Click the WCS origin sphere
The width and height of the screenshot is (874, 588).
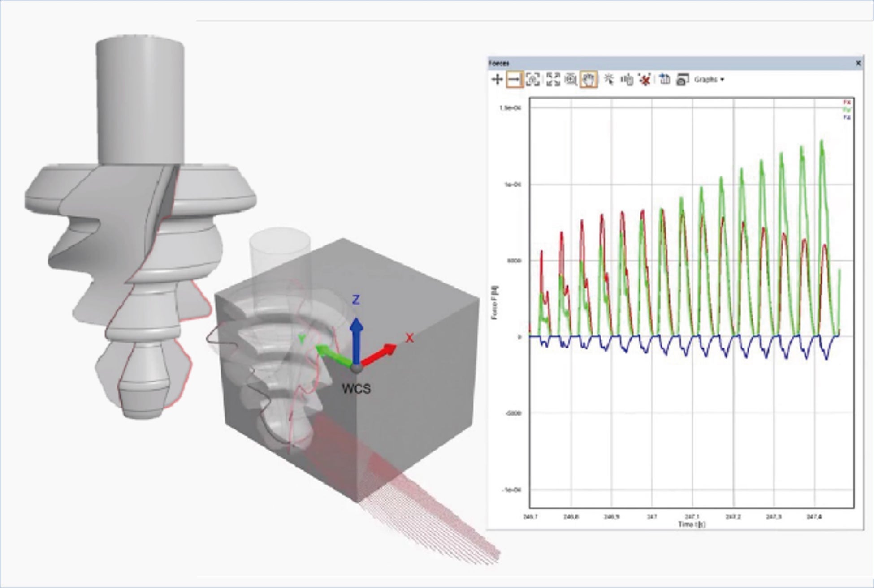point(356,369)
